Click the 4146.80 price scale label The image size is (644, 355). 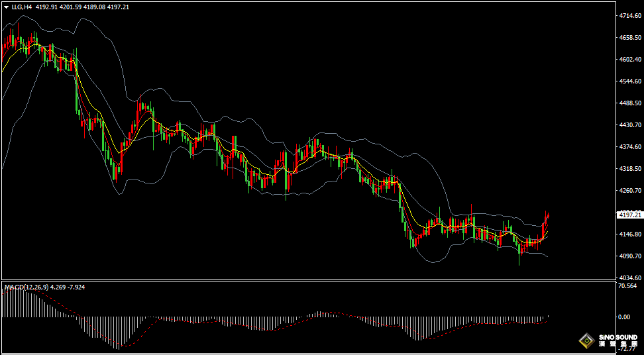point(630,234)
